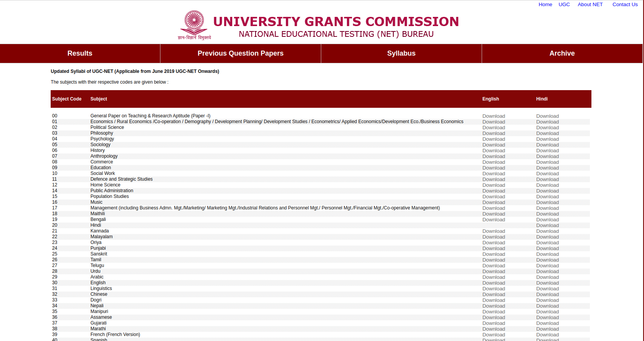
Task: Go to the Archive tab
Action: [x=562, y=53]
